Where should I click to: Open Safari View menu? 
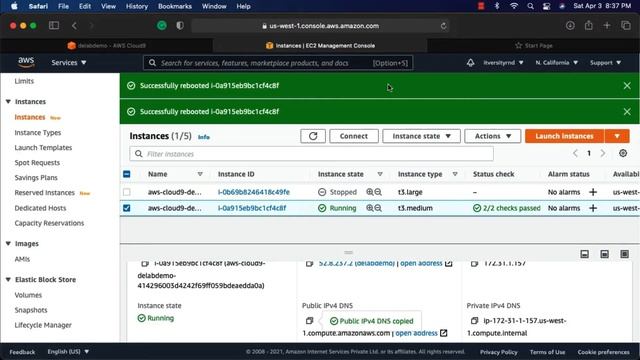coord(108,6)
